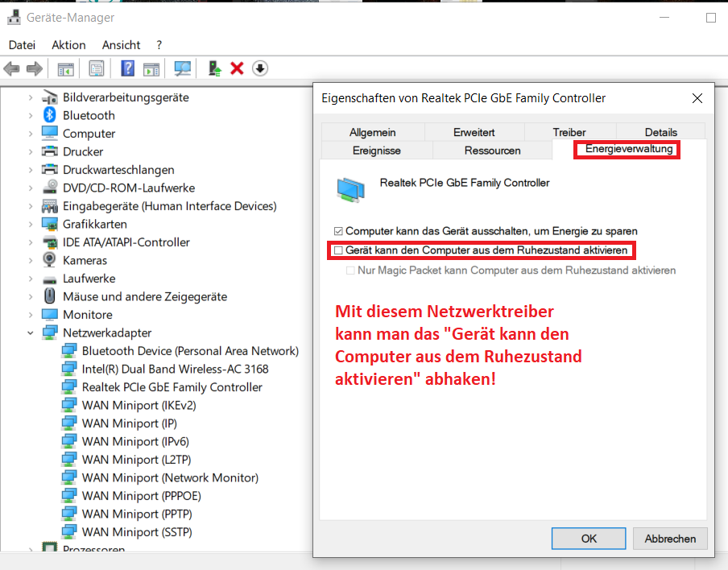The height and width of the screenshot is (570, 728).
Task: Select WAN Miniport (SSTP)
Action: pos(137,532)
